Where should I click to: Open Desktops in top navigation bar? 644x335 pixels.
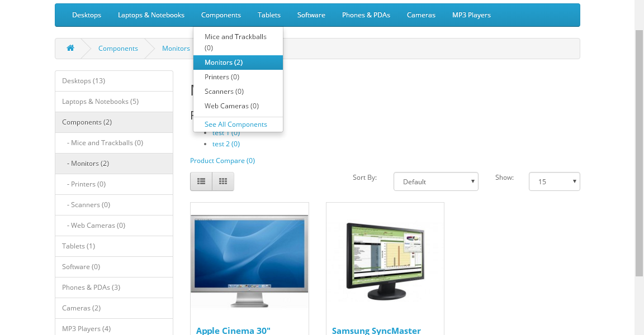(87, 15)
